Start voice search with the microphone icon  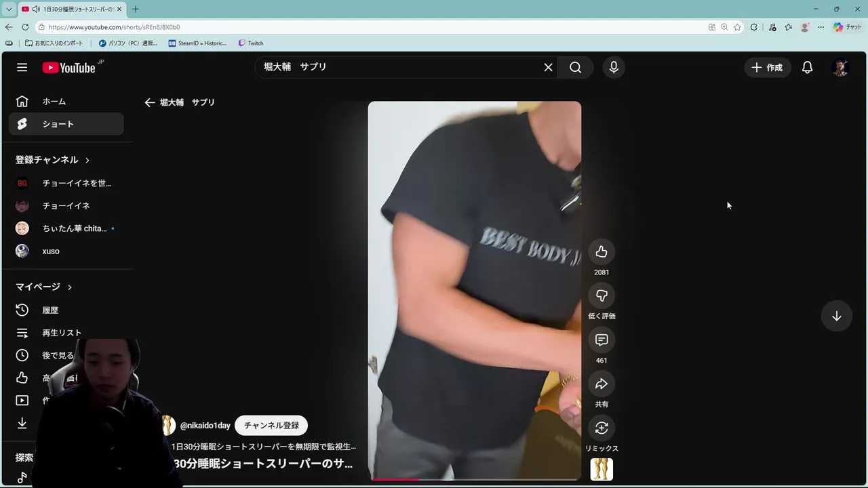pos(614,67)
